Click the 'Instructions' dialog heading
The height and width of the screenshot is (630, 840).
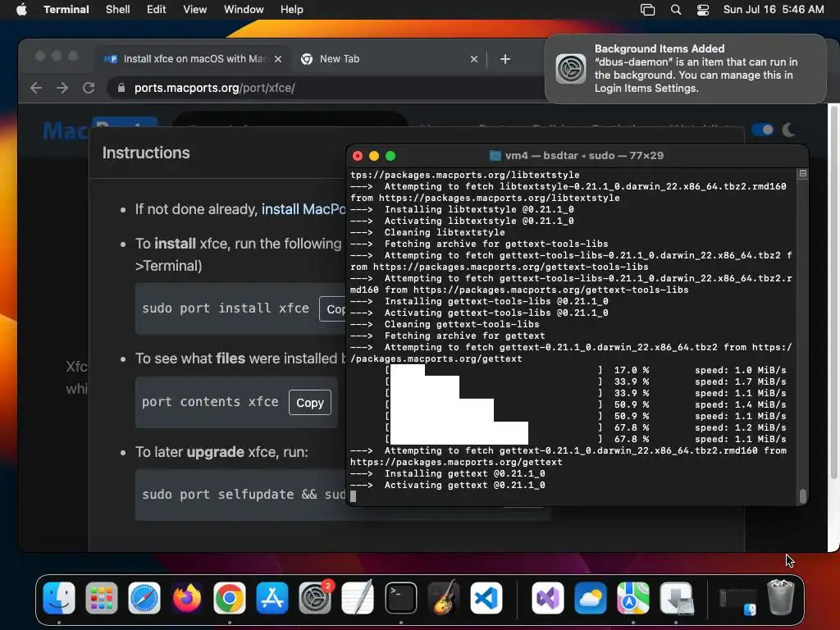(146, 153)
